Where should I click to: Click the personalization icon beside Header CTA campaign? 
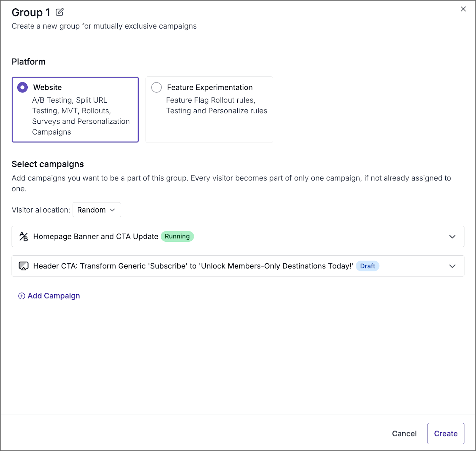pyautogui.click(x=24, y=266)
